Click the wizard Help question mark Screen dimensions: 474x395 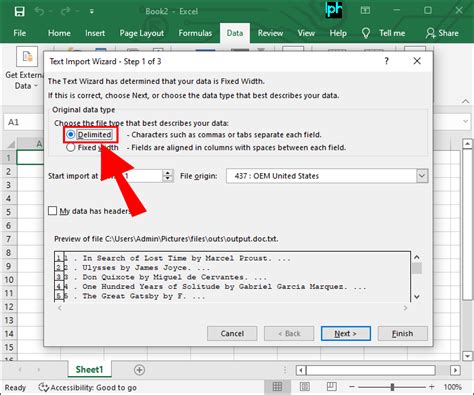(x=386, y=61)
